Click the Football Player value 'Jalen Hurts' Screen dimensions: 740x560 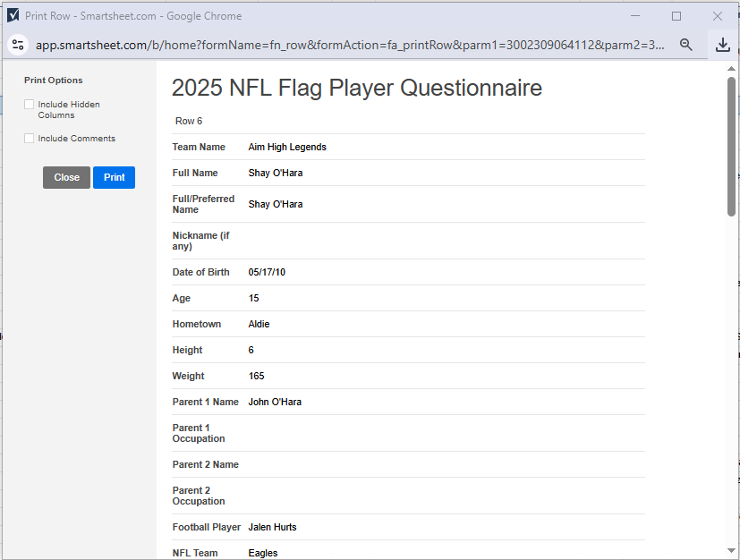[x=272, y=528]
